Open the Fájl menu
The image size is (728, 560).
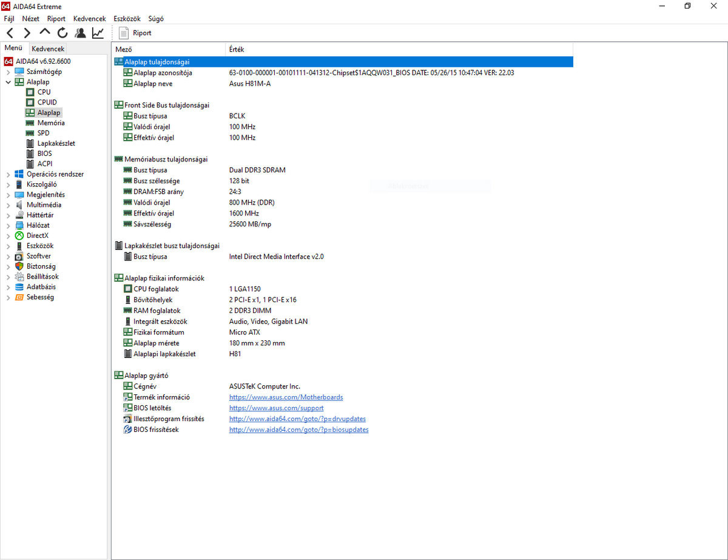(9, 19)
